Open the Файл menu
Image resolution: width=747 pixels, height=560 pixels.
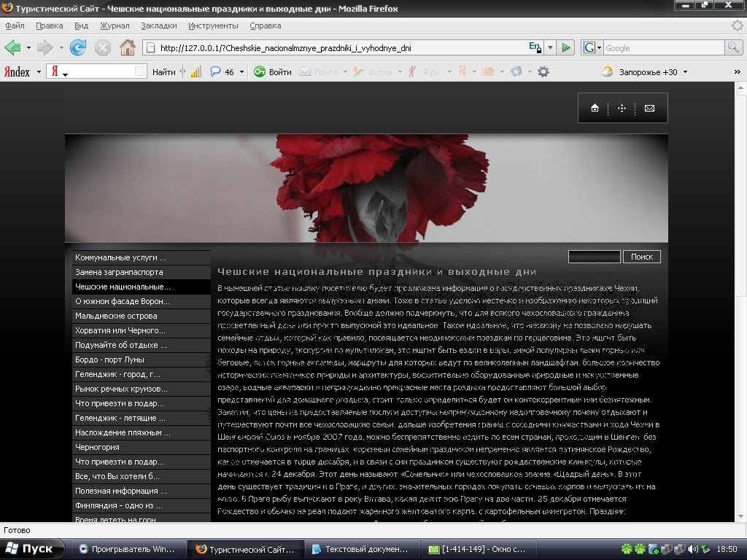coord(15,26)
